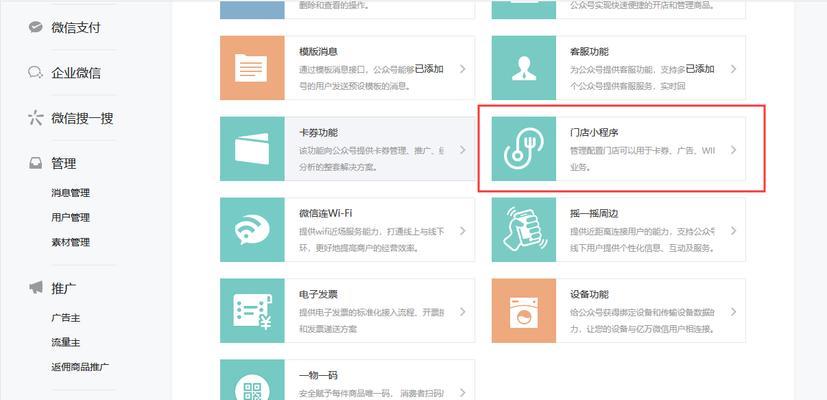Open 微信搜一搜 in the sidebar
Screen dimensions: 827x400
[82, 118]
